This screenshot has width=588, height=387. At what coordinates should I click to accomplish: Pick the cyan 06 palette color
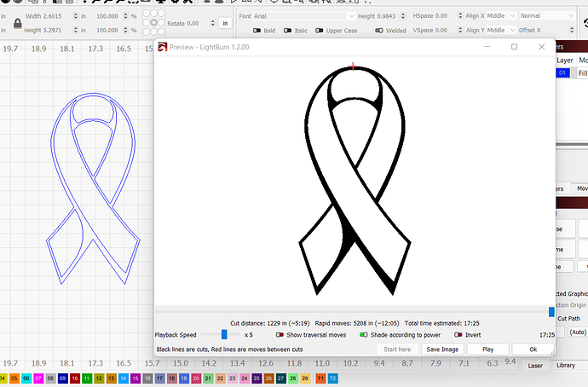(26, 378)
